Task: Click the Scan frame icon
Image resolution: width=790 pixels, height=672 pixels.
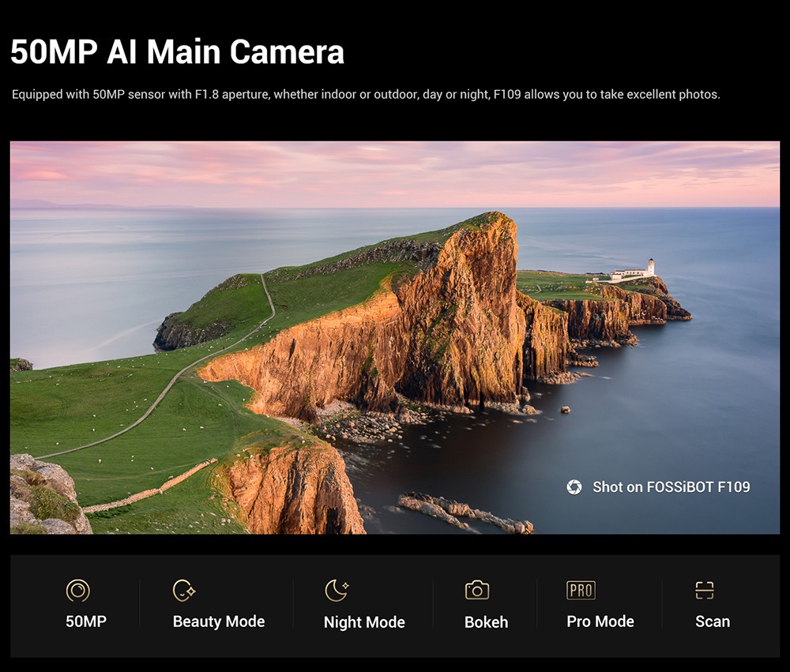Action: pos(704,590)
